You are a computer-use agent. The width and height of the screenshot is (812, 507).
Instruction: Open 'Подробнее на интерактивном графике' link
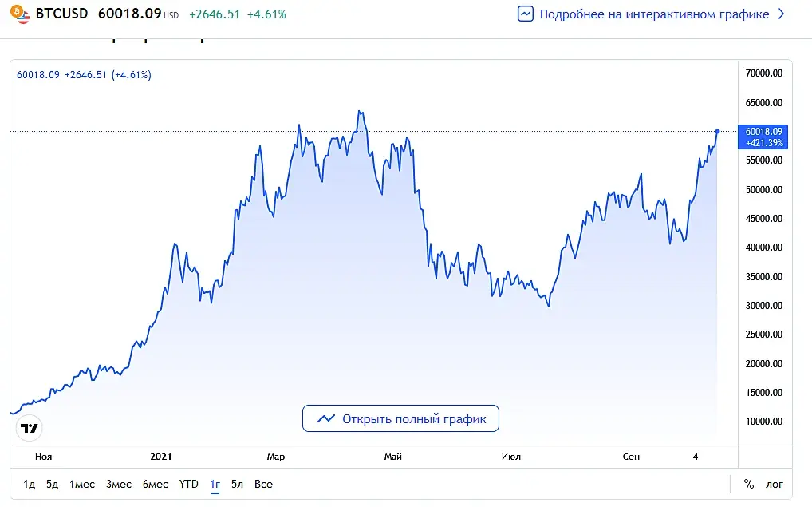(x=654, y=14)
